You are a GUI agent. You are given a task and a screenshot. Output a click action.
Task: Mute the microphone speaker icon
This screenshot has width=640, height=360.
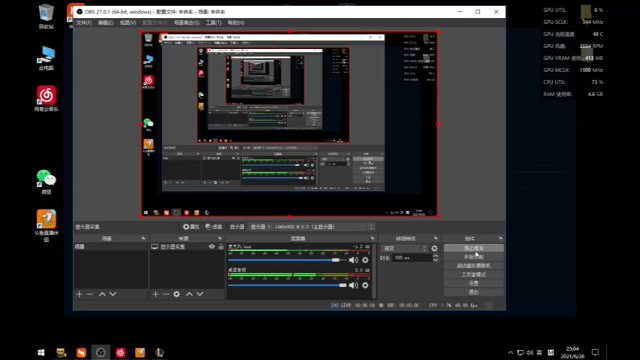[353, 260]
